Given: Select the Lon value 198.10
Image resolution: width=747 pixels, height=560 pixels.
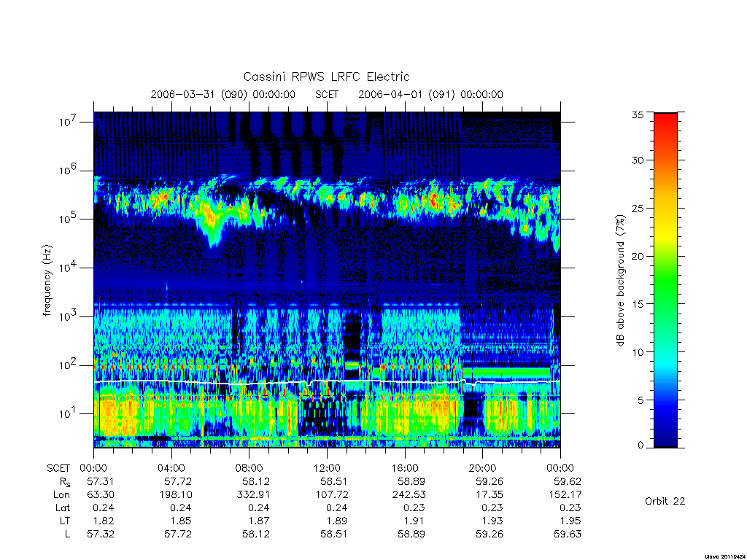Looking at the screenshot, I should point(176,495).
